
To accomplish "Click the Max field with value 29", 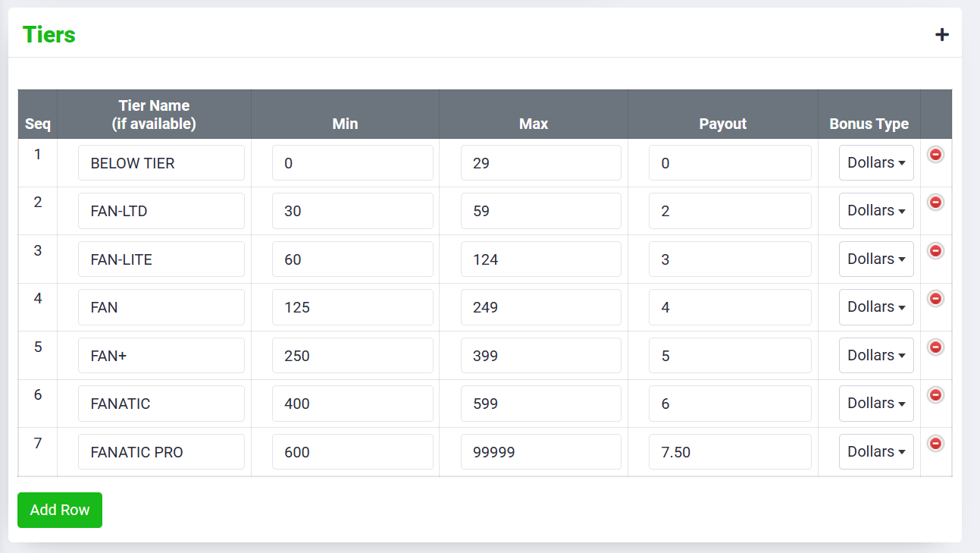I will pos(540,163).
